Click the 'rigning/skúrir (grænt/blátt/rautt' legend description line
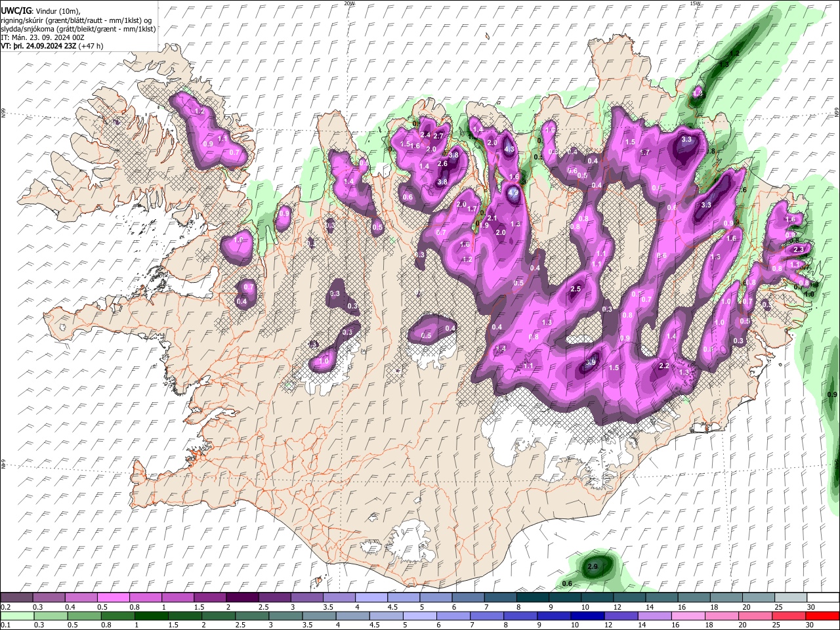The image size is (840, 630). (x=77, y=20)
